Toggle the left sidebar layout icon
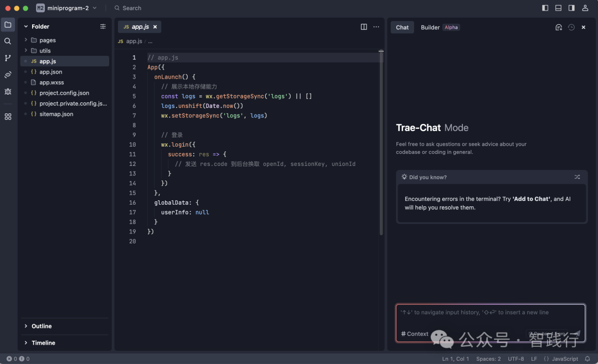Image resolution: width=598 pixels, height=364 pixels. pos(545,8)
